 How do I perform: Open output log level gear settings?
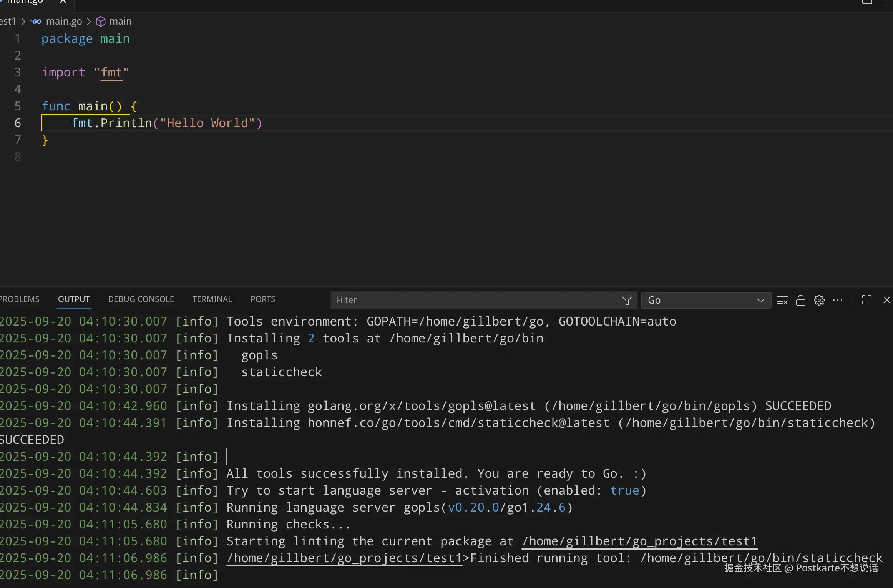(819, 300)
